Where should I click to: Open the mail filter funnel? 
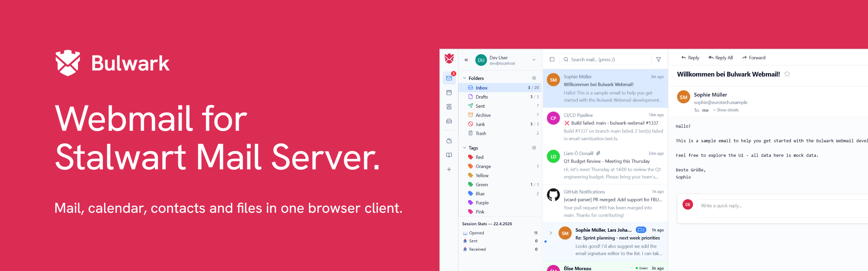658,60
